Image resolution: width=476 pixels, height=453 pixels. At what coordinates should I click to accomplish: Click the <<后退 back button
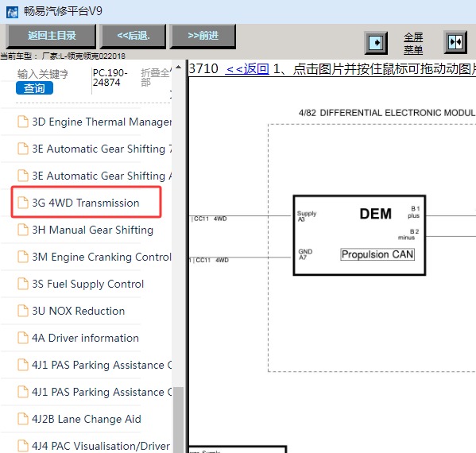pyautogui.click(x=134, y=36)
